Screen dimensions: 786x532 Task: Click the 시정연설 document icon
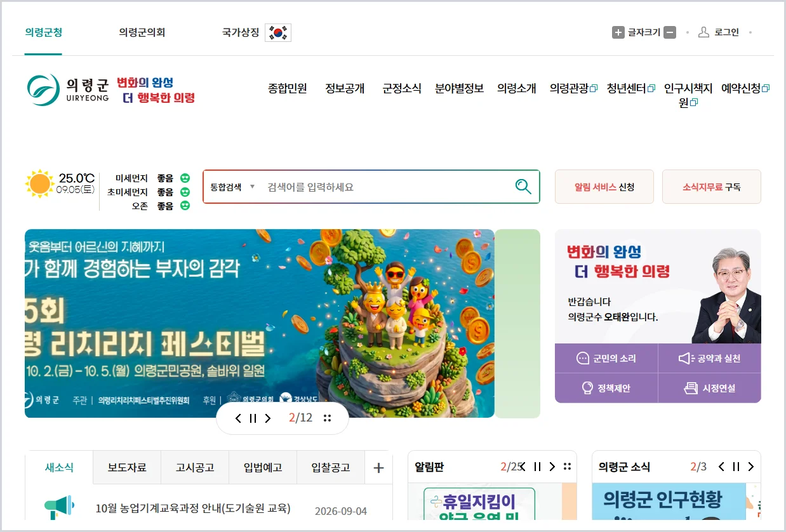[x=691, y=388]
